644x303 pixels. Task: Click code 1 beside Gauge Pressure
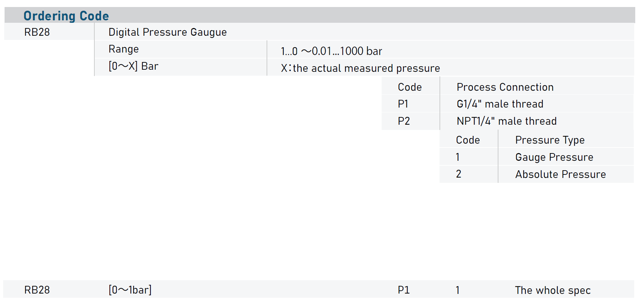[x=458, y=157]
